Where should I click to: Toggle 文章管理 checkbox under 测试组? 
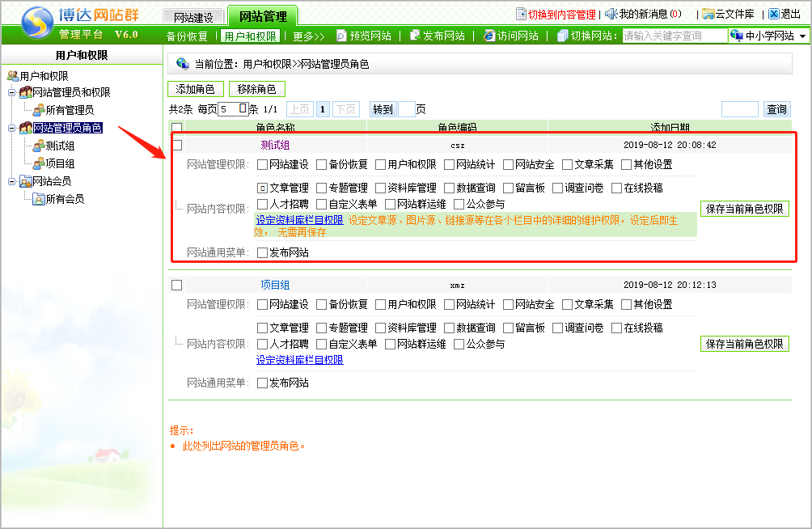pyautogui.click(x=262, y=188)
